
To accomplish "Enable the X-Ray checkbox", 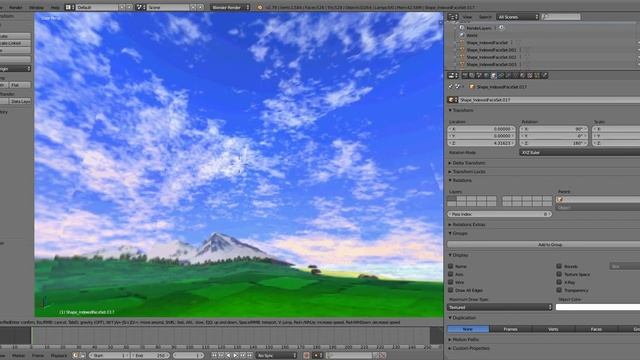I will point(559,282).
